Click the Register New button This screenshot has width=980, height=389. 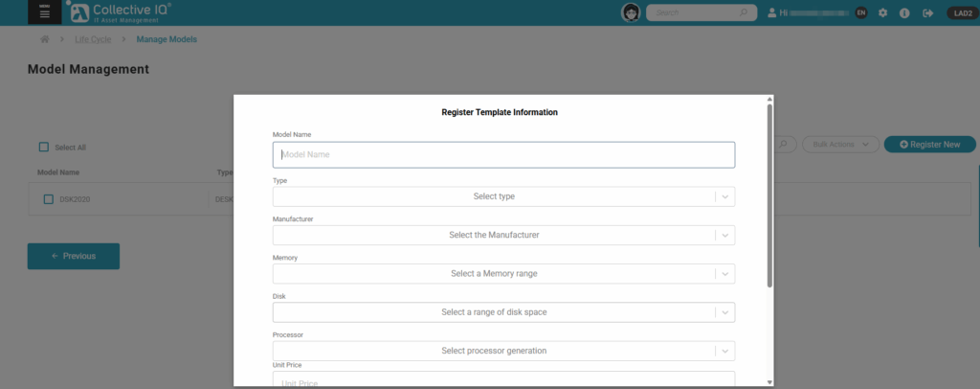[930, 145]
